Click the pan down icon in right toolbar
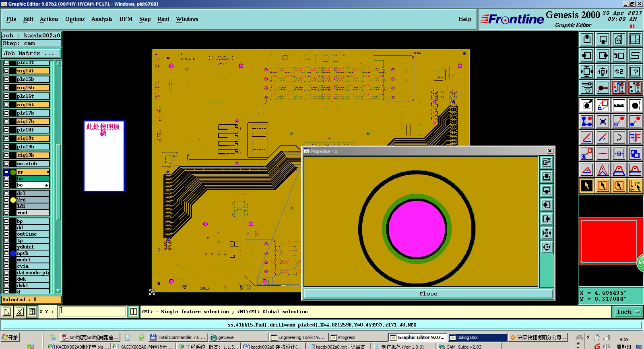644x349 pixels. (603, 39)
